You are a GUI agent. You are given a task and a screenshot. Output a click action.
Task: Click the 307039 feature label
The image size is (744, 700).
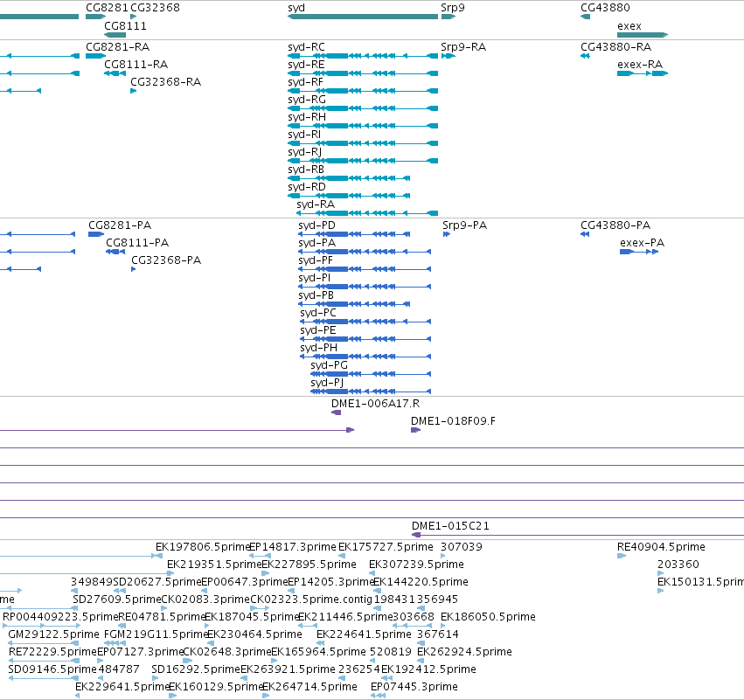(x=462, y=547)
